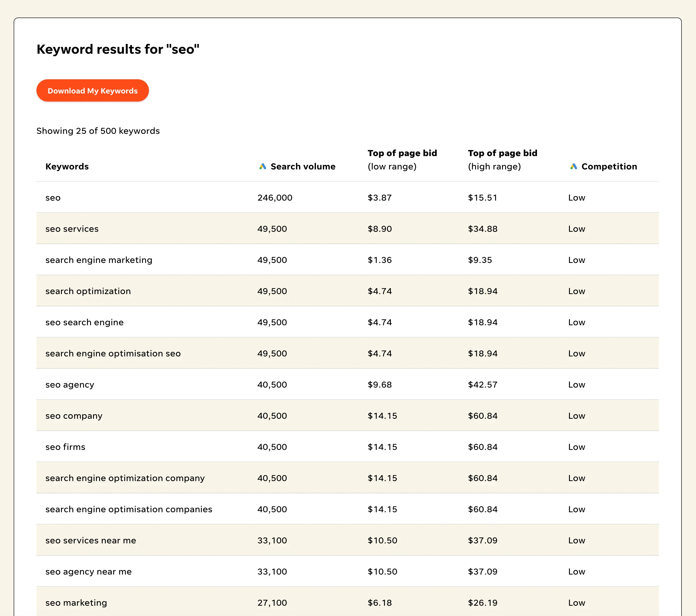
Task: Select 'search engine marketing' keyword
Action: coord(98,260)
